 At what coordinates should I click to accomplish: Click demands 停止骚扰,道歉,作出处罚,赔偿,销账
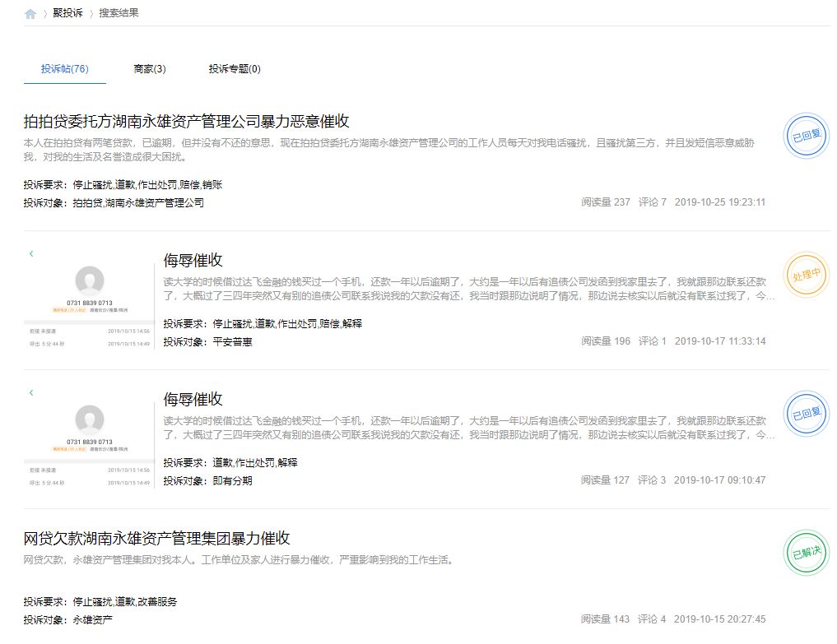[x=147, y=184]
